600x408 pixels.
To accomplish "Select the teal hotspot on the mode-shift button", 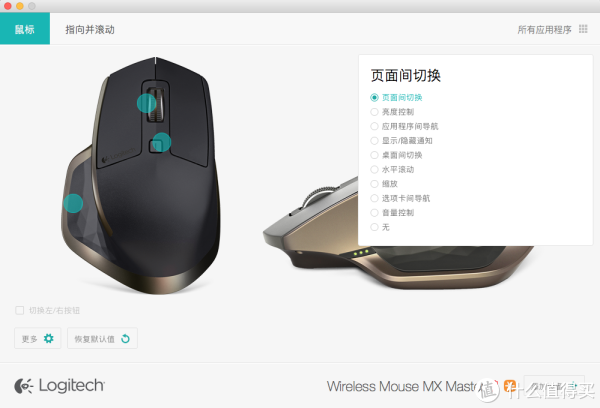I will click(161, 142).
